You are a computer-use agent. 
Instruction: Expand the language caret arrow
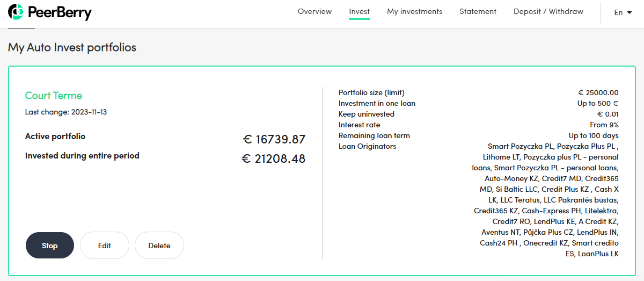tap(630, 12)
